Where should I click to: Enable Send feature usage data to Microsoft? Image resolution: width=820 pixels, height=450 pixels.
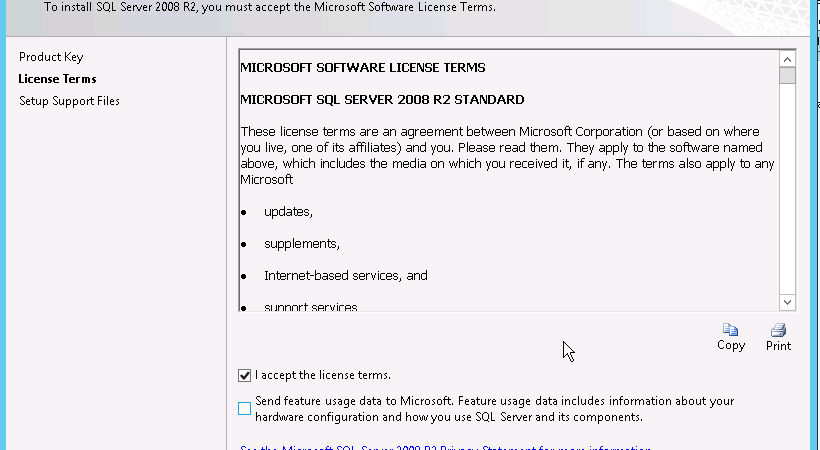pyautogui.click(x=244, y=409)
